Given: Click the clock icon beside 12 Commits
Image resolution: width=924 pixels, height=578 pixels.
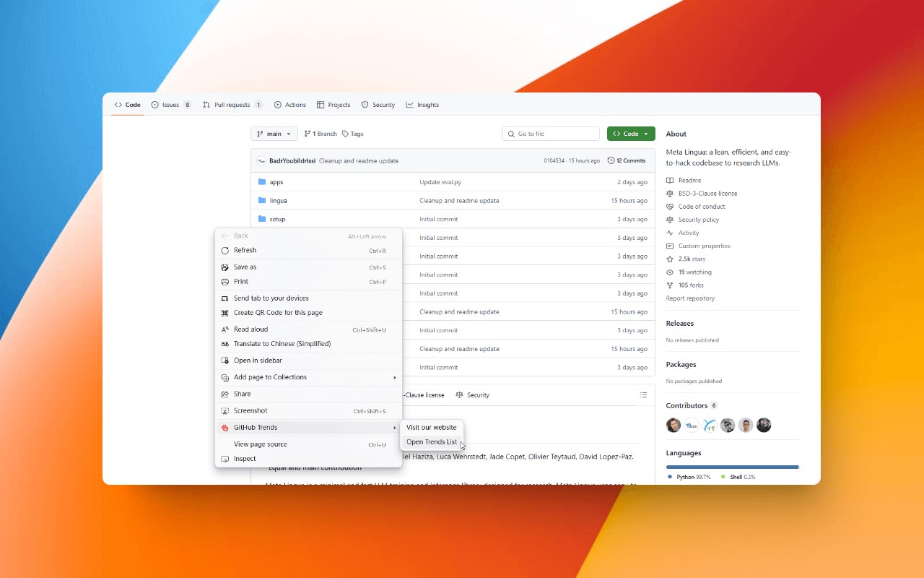Looking at the screenshot, I should click(611, 160).
